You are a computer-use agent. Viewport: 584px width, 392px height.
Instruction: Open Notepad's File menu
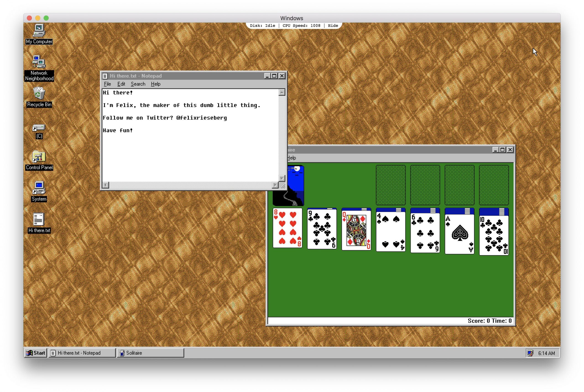(x=107, y=84)
